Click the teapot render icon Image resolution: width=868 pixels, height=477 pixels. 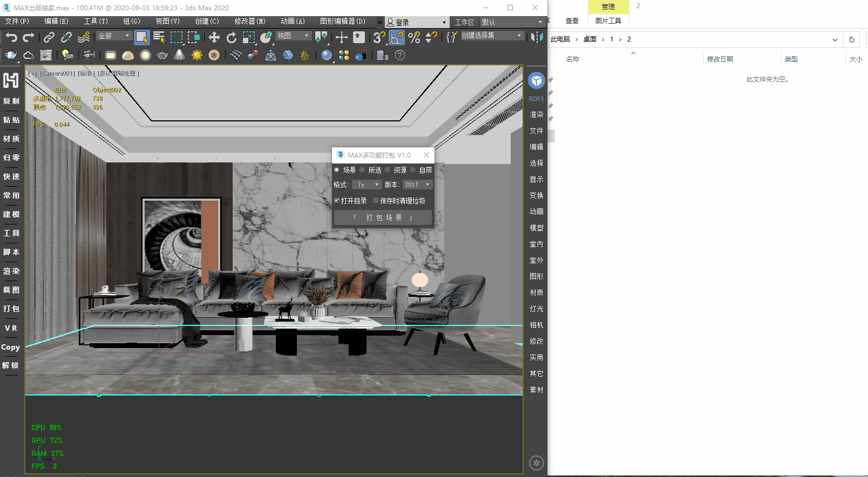point(11,55)
